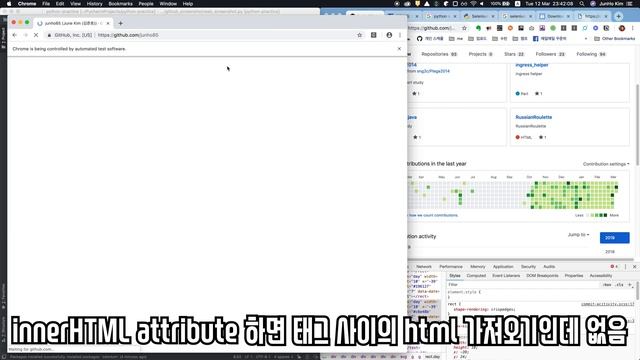Image resolution: width=640 pixels, height=360 pixels.
Task: Open the GitHub bookmark icon in bookmarks bar
Action: tap(420, 38)
